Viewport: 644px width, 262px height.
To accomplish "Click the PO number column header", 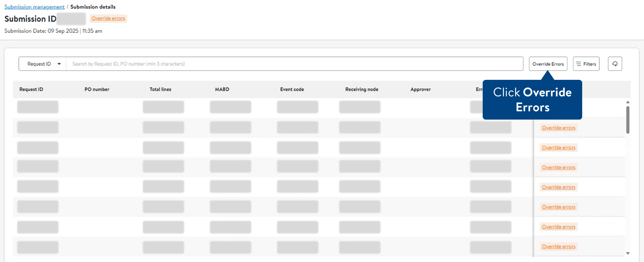I will pos(97,89).
